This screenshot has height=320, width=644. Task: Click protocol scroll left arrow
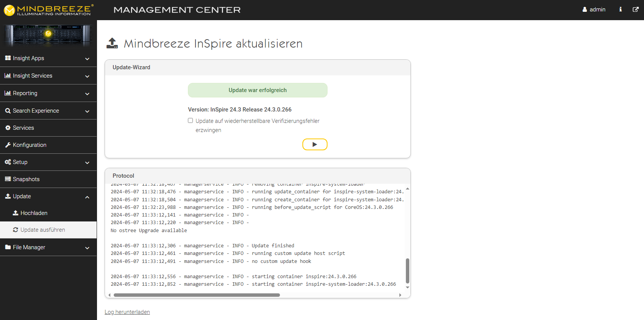(110, 295)
